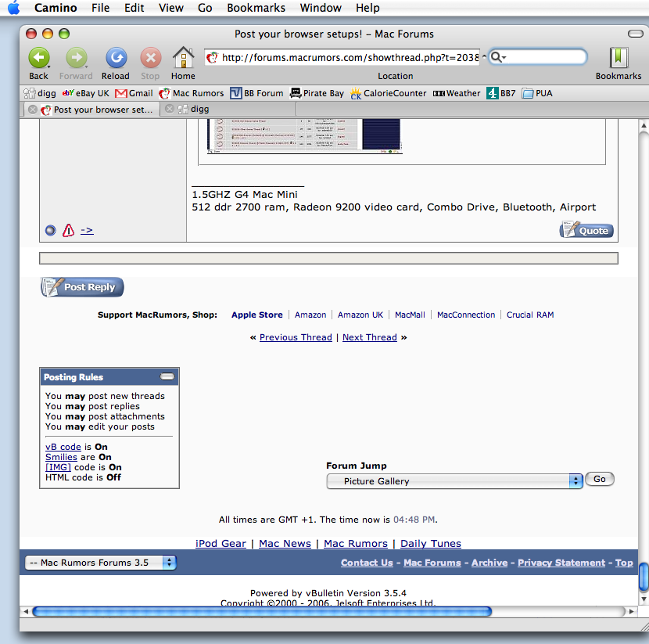Open the Forum Jump dropdown

click(x=454, y=481)
